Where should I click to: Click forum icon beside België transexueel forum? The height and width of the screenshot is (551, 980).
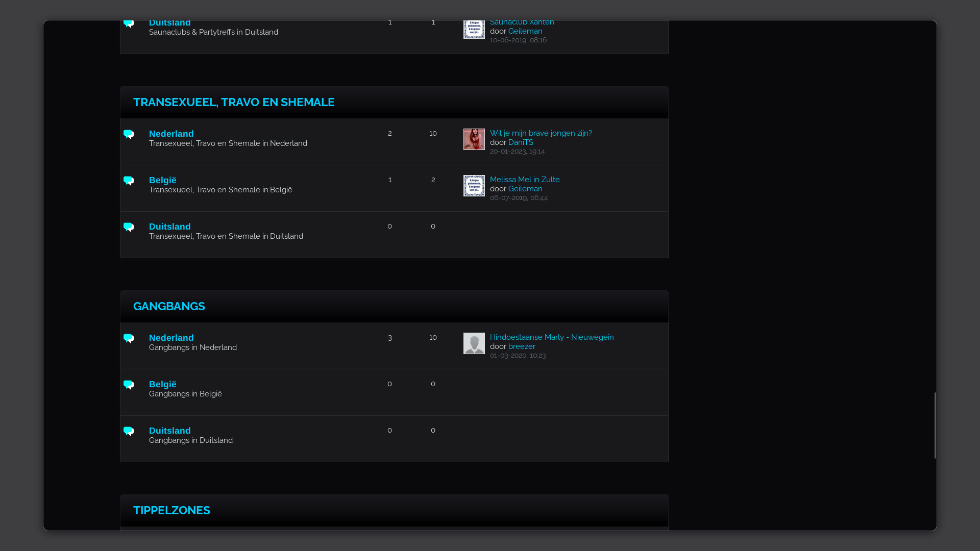129,181
